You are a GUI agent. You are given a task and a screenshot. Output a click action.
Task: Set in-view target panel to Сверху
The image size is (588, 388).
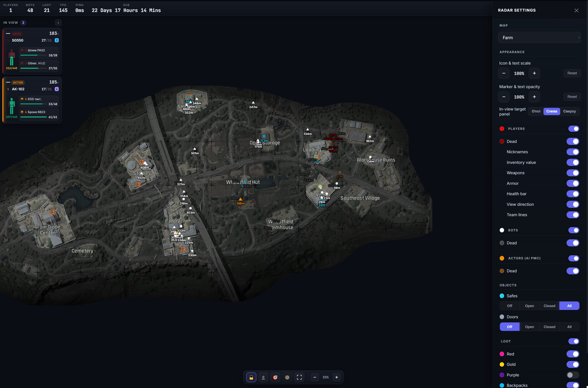pos(569,111)
